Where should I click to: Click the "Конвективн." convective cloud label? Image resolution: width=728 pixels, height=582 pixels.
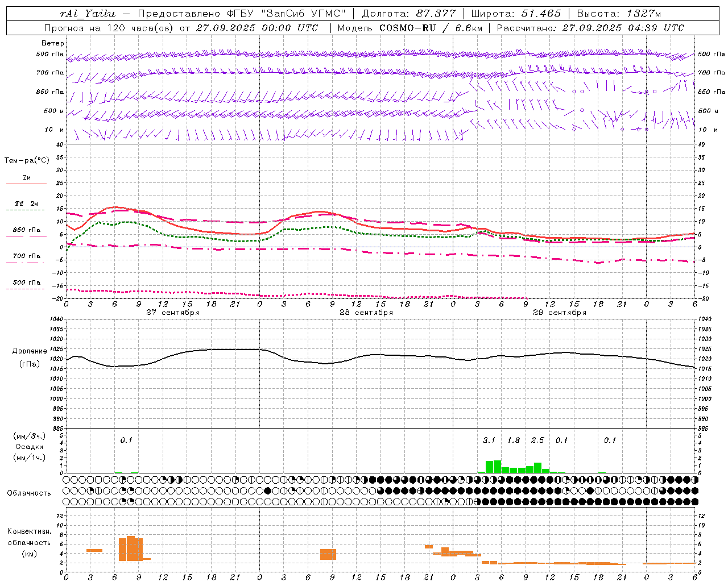coord(30,531)
